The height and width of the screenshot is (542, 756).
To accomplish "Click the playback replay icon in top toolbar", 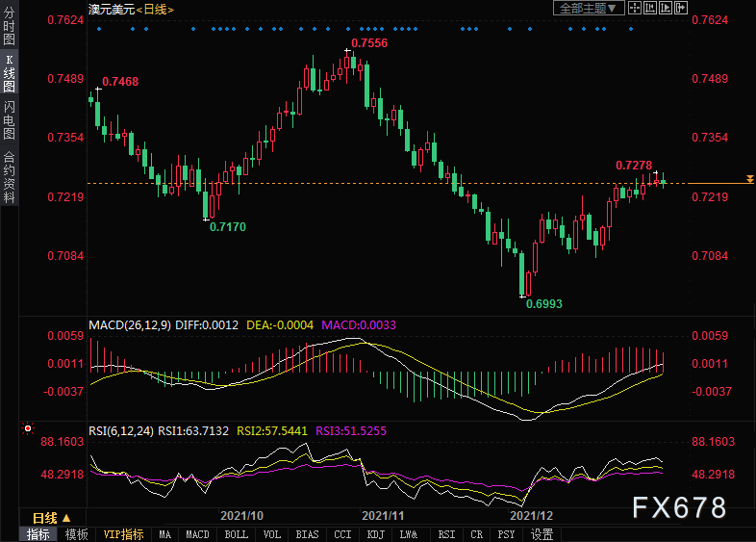I will (666, 8).
